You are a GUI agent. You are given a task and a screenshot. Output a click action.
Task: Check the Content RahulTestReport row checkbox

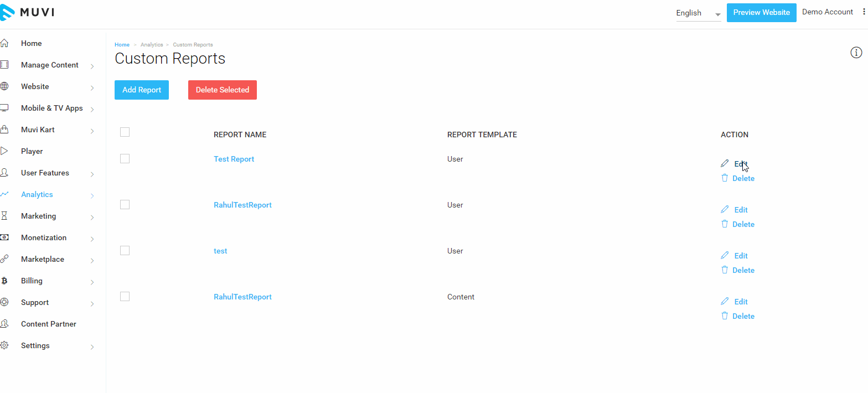[125, 296]
